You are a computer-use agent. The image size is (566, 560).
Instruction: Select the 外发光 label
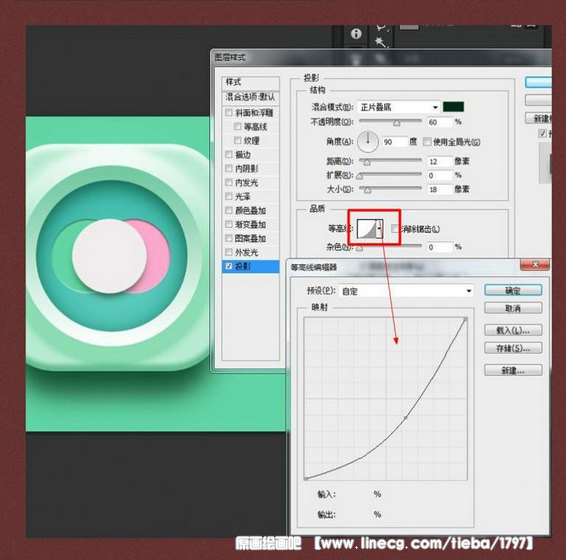247,252
